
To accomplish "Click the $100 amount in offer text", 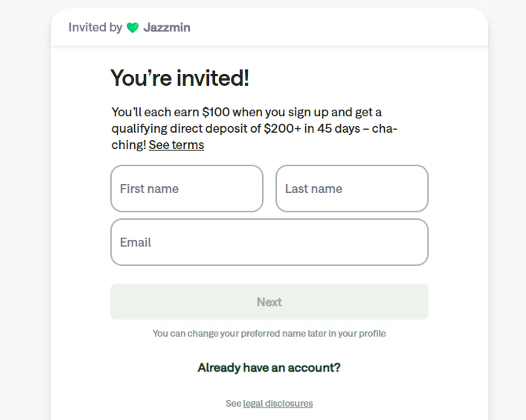I will [x=216, y=112].
